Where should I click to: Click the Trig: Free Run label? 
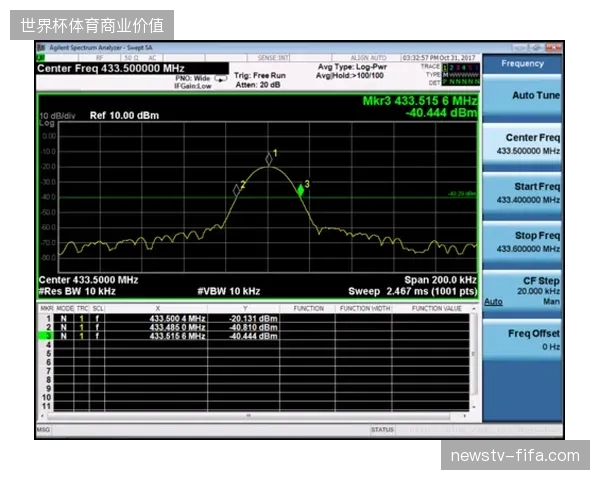[x=260, y=75]
